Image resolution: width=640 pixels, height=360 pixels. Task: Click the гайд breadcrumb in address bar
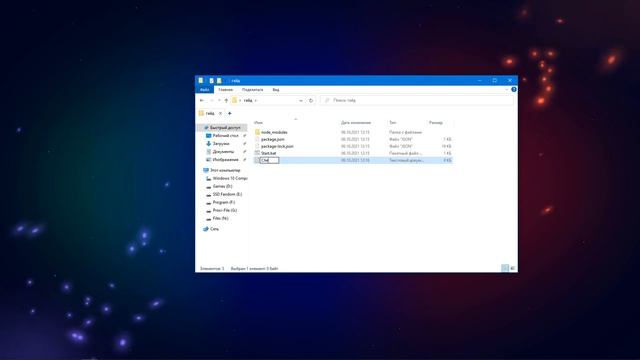[248, 100]
